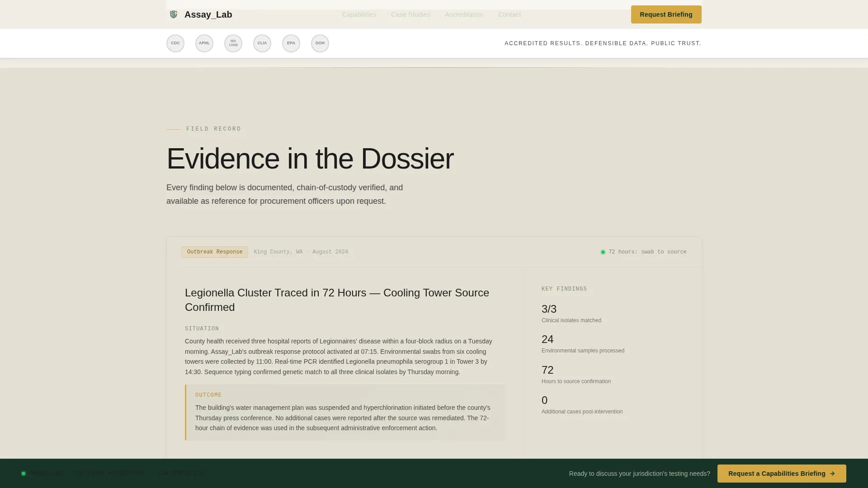Click the Request Briefing button
Image resolution: width=868 pixels, height=488 pixels.
click(x=666, y=14)
